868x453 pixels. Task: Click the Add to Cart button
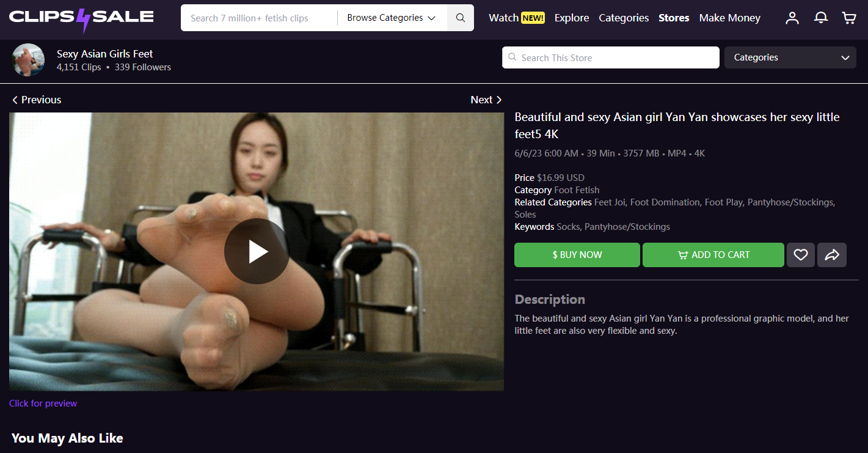pos(713,255)
